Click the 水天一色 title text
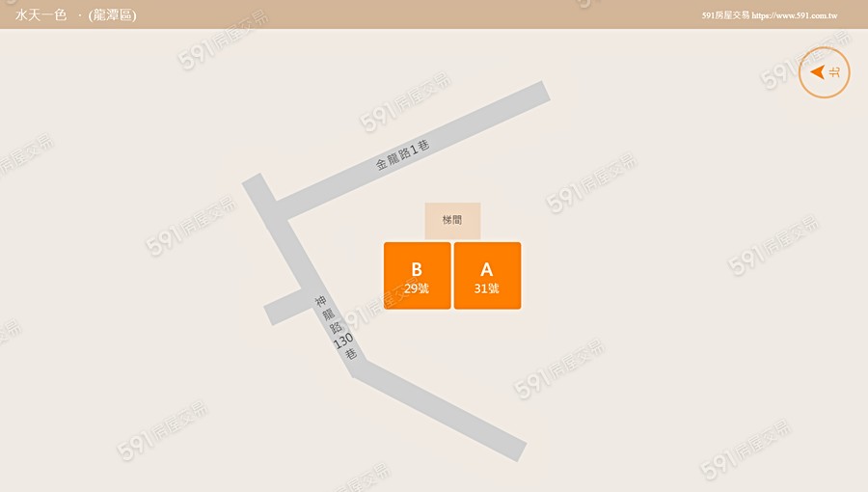The image size is (868, 492). [41, 14]
